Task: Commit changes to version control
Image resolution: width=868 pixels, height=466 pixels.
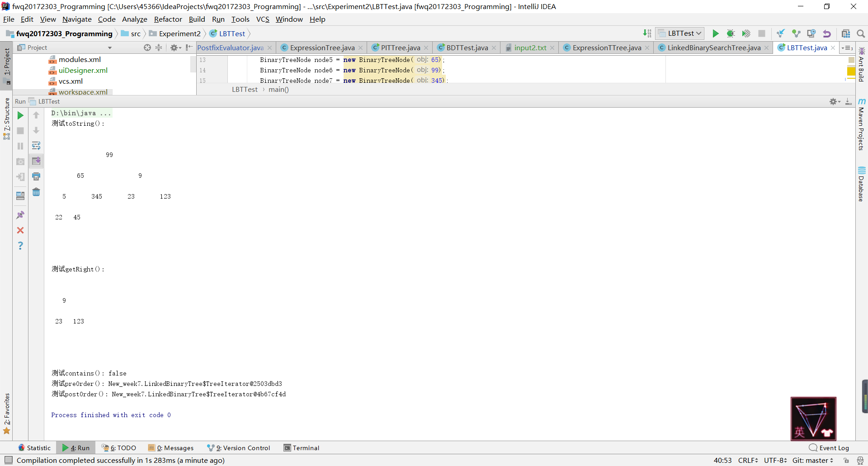Action: (x=796, y=33)
